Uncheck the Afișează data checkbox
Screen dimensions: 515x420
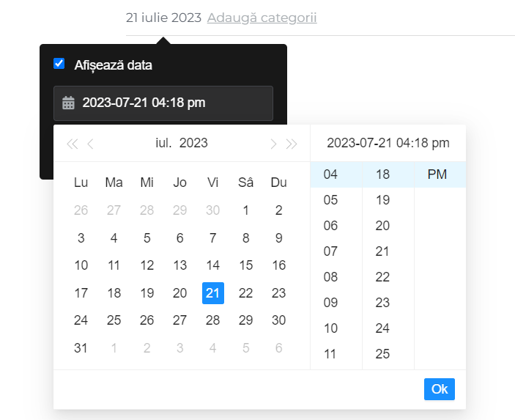click(x=59, y=64)
